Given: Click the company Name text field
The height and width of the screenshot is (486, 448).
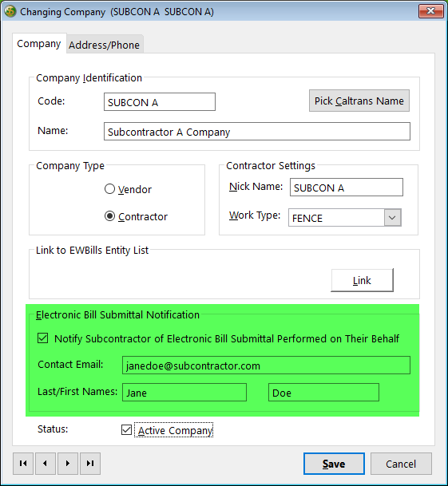Looking at the screenshot, I should coord(257,132).
